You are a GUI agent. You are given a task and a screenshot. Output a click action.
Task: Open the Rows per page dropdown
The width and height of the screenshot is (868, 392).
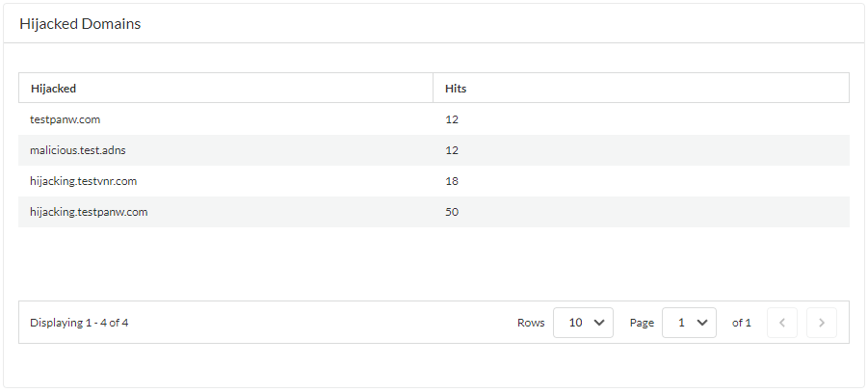583,323
